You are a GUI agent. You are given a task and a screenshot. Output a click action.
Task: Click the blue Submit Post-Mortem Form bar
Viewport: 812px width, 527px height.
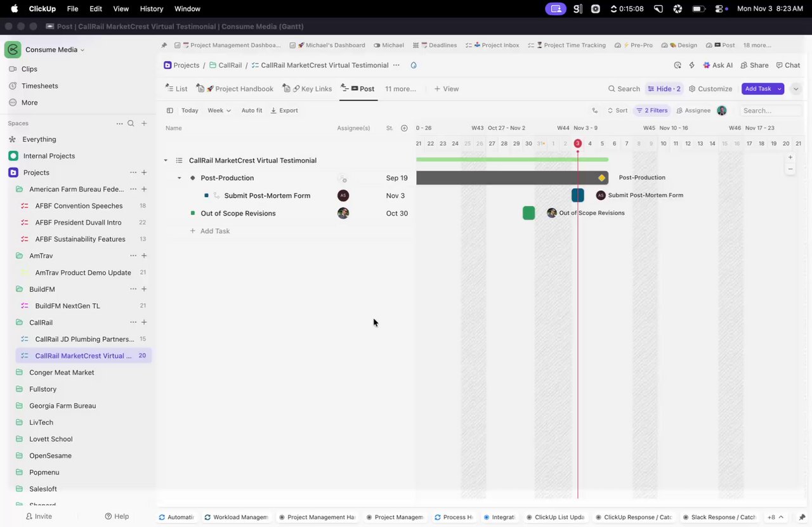point(577,195)
